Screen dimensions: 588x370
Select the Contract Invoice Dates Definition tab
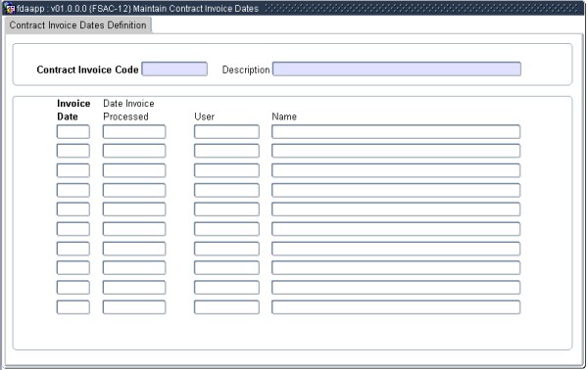click(x=78, y=25)
